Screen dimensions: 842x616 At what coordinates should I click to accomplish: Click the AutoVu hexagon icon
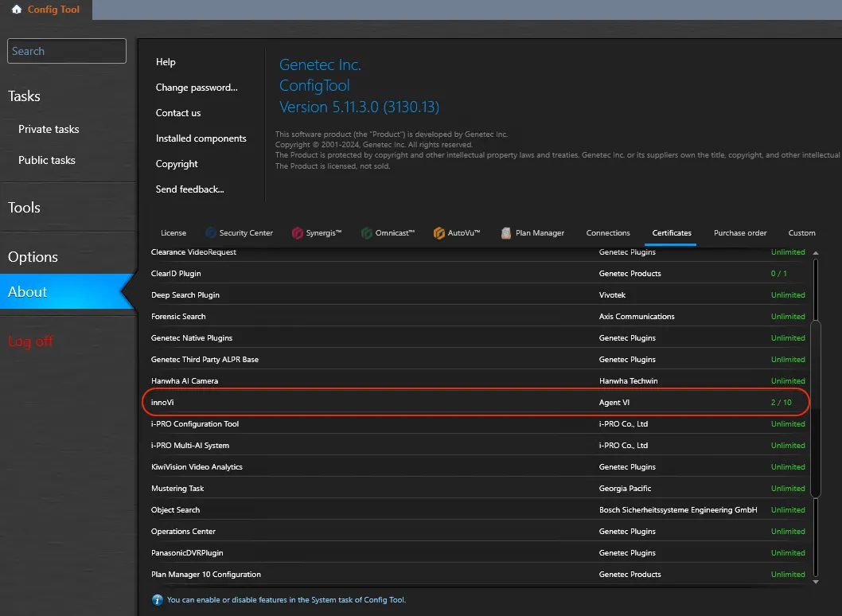tap(439, 232)
